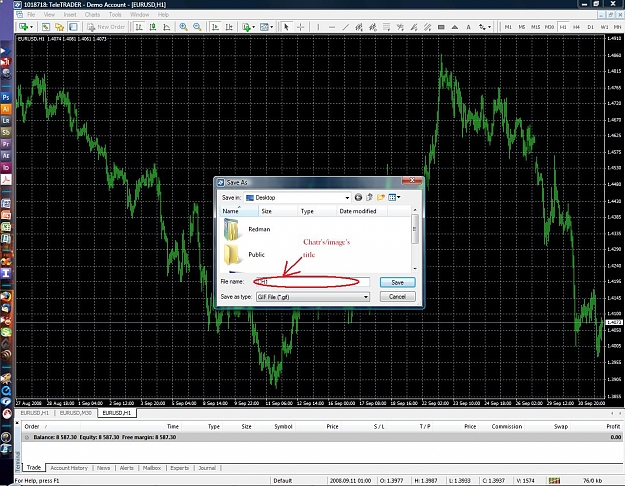Screen dimensions: 625x486
Task: Switch to M1 timeframe
Action: pyautogui.click(x=508, y=27)
